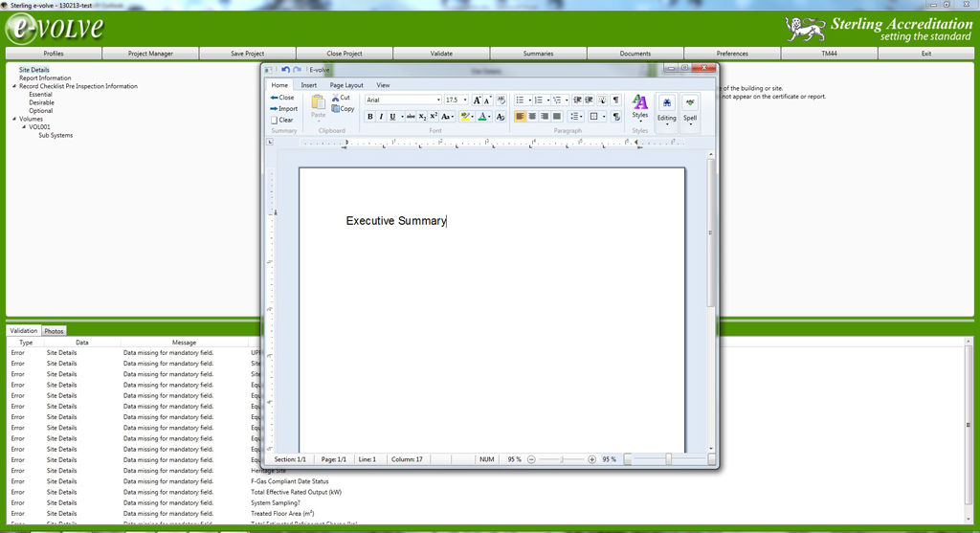Switch to the Insert ribbon tab
The height and width of the screenshot is (533, 980).
309,85
